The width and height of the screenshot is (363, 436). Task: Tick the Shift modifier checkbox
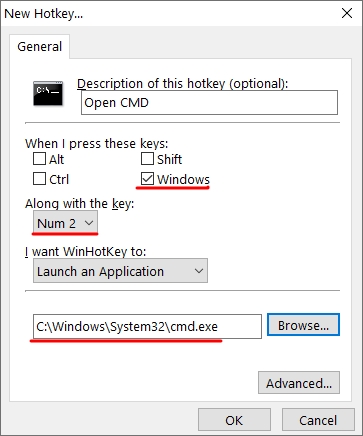click(147, 159)
